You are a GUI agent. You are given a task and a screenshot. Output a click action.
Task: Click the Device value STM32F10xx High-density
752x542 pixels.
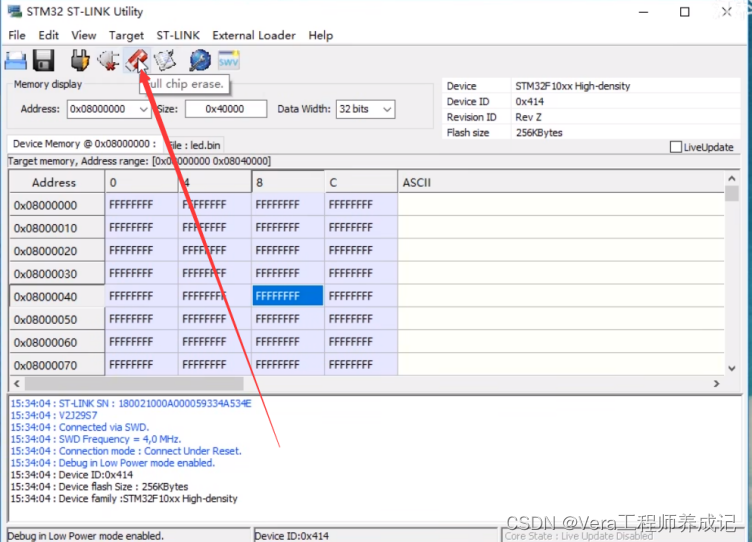[x=573, y=86]
